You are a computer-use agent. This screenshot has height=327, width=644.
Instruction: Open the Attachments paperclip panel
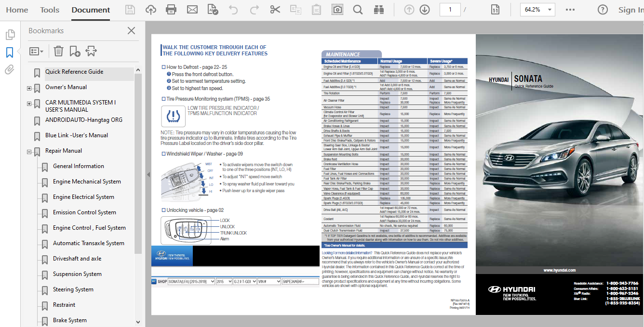pyautogui.click(x=10, y=70)
